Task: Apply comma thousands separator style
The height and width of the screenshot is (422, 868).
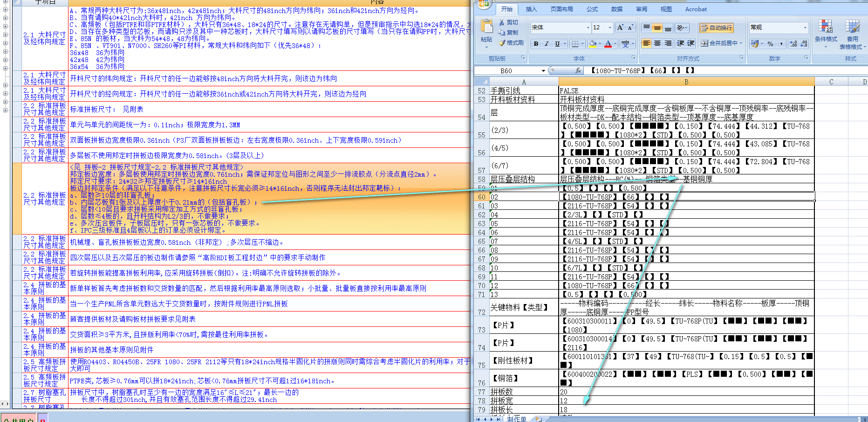Action: (781, 43)
